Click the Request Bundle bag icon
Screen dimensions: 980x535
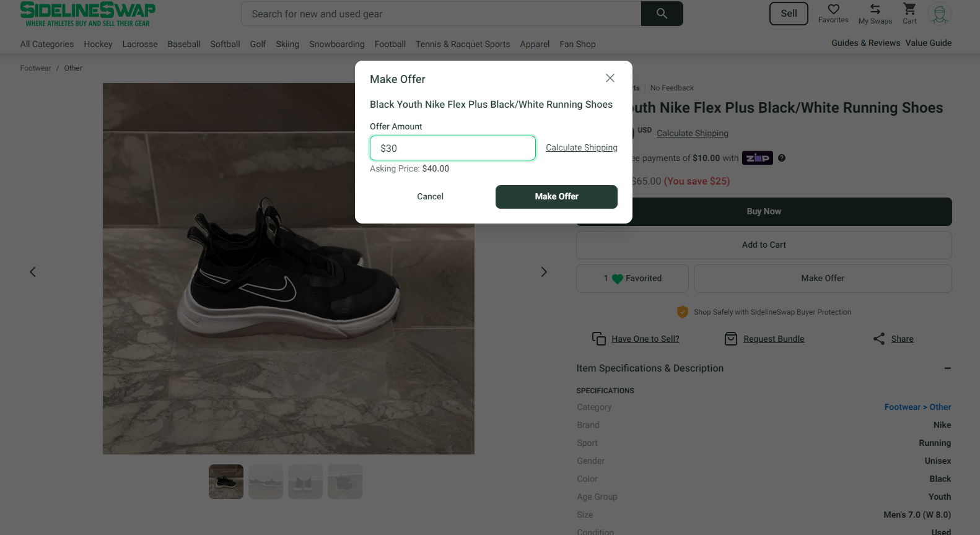pyautogui.click(x=731, y=339)
